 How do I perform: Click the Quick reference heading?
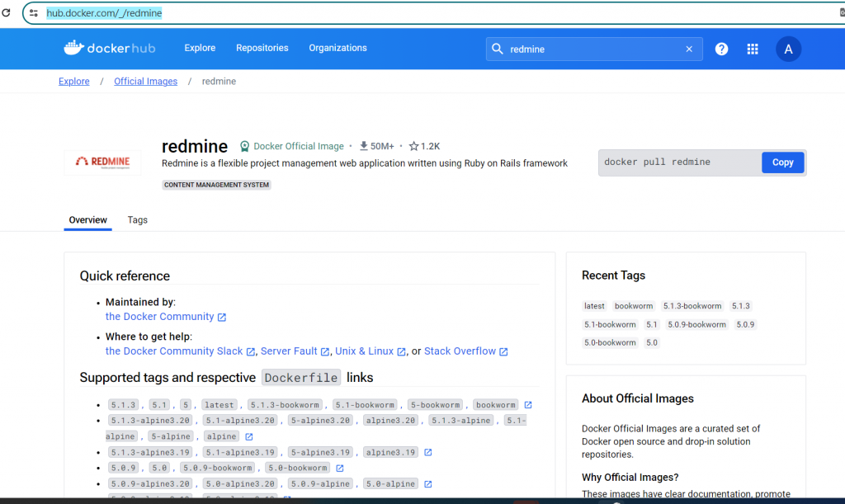[125, 276]
